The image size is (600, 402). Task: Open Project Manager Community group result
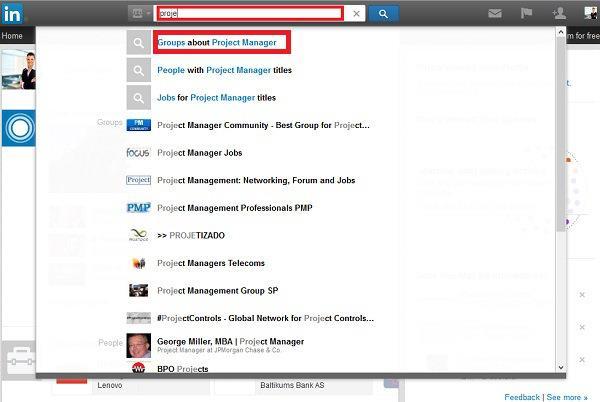coord(263,125)
